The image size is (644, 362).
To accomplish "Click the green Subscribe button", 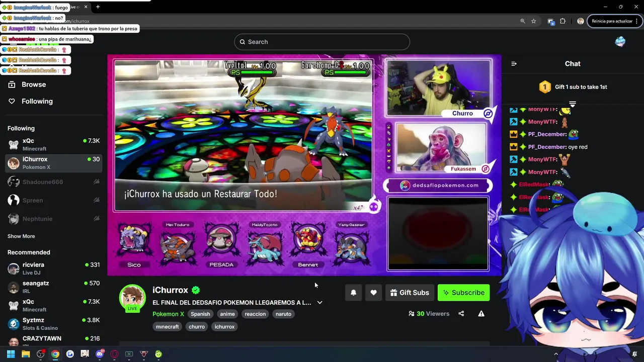I will pos(463,293).
